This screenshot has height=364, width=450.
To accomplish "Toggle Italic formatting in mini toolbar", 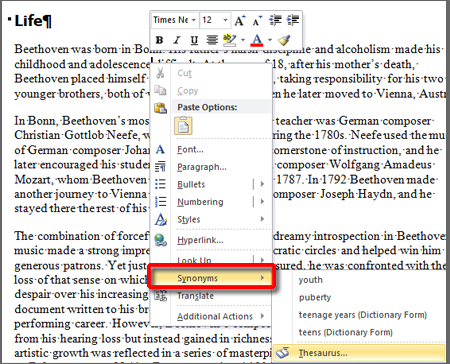I will tap(177, 40).
